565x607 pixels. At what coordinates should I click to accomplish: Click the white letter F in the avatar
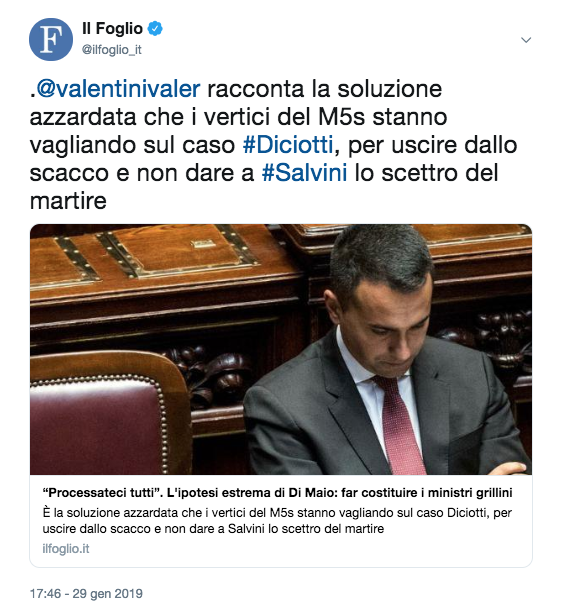point(51,39)
